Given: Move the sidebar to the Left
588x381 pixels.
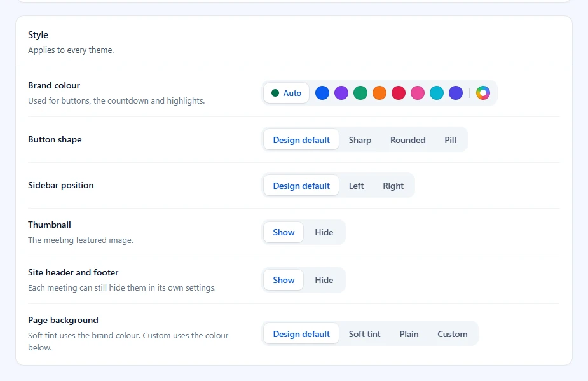Looking at the screenshot, I should (356, 186).
